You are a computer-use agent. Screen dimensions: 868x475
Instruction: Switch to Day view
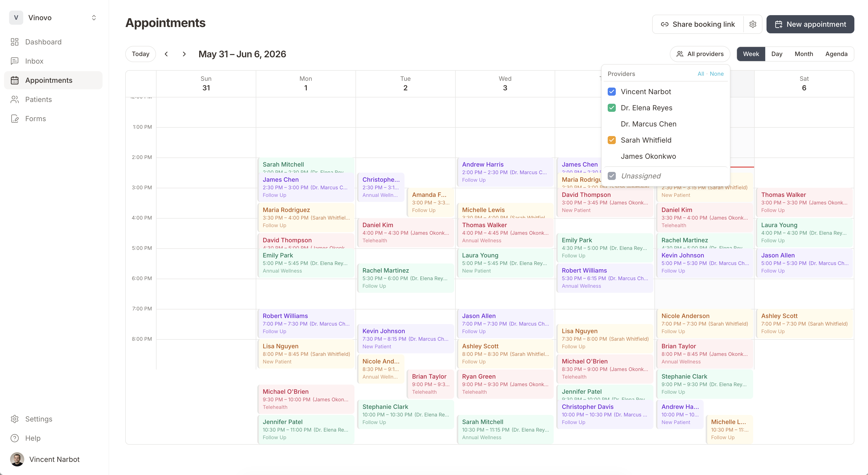pos(777,54)
